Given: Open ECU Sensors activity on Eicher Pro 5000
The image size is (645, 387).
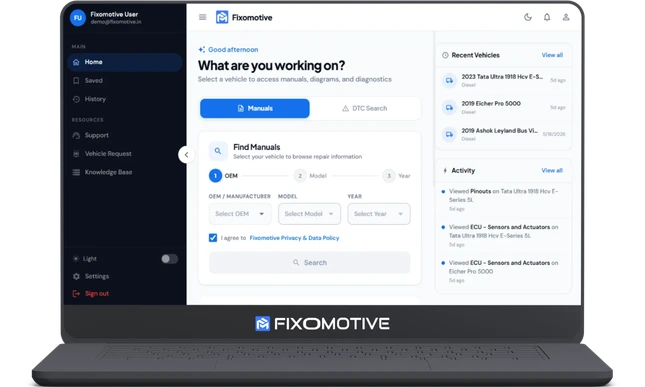Looking at the screenshot, I should 503,271.
